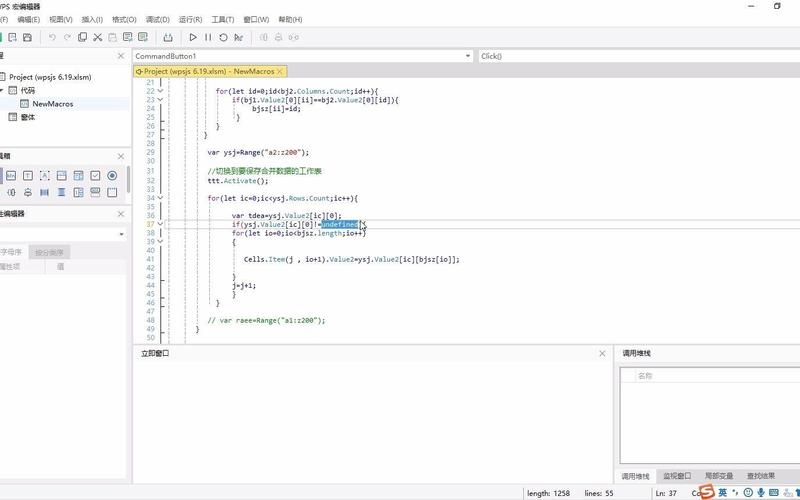The height and width of the screenshot is (500, 800).
Task: Click the Redo arrow in toolbar
Action: point(67,37)
